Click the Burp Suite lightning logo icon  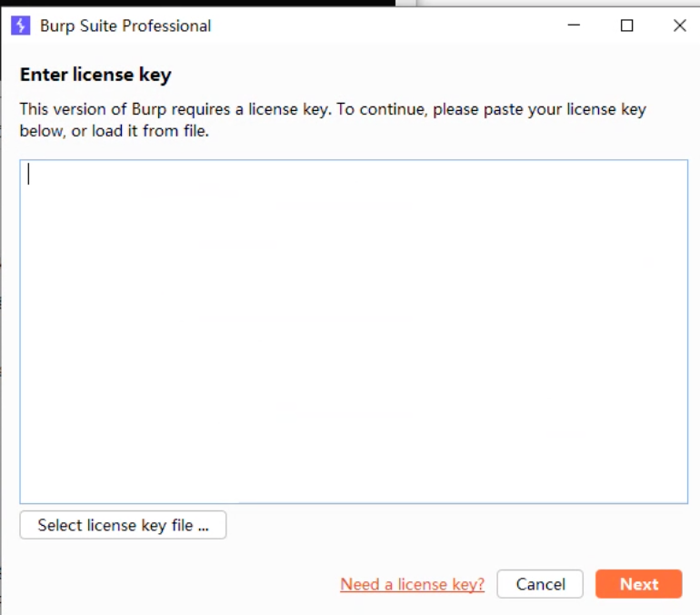click(x=20, y=25)
